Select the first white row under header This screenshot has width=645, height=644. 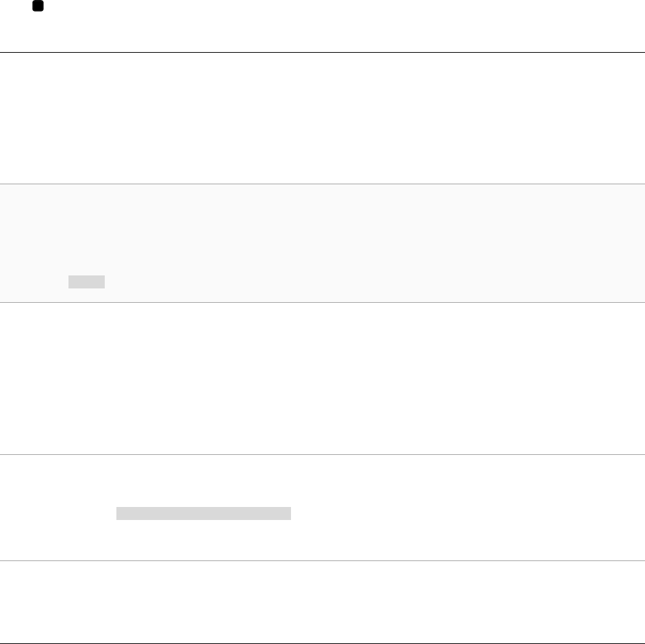click(x=322, y=118)
